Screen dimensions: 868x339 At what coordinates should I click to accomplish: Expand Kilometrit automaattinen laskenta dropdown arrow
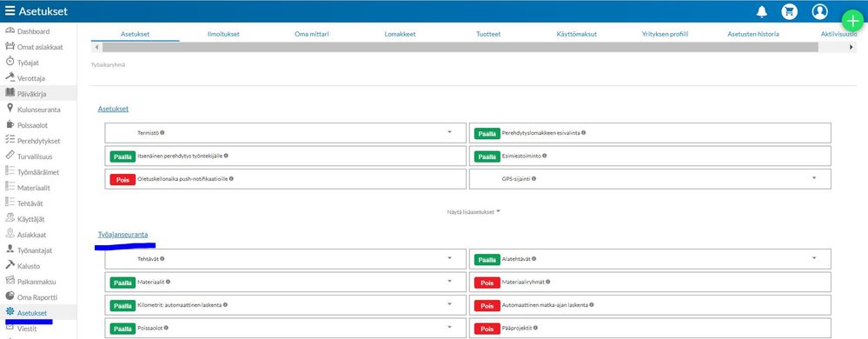coord(449,304)
